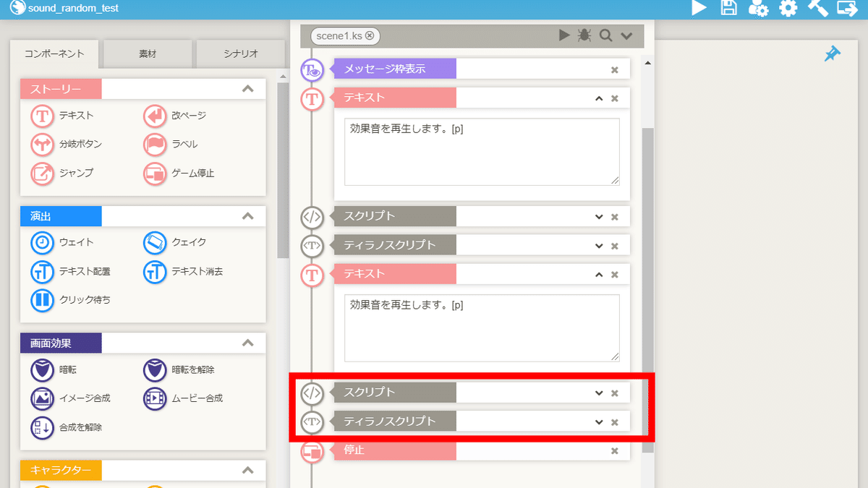Search the scenario using the magnifier icon
The width and height of the screenshot is (868, 488).
click(x=605, y=35)
